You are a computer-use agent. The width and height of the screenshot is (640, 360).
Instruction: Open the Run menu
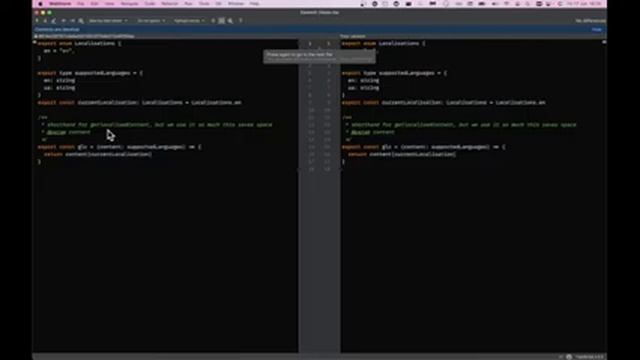click(x=188, y=4)
